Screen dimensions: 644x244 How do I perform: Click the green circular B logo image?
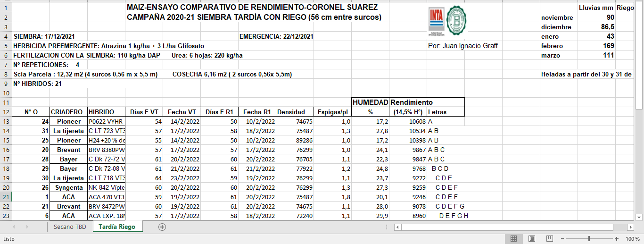[x=456, y=21]
